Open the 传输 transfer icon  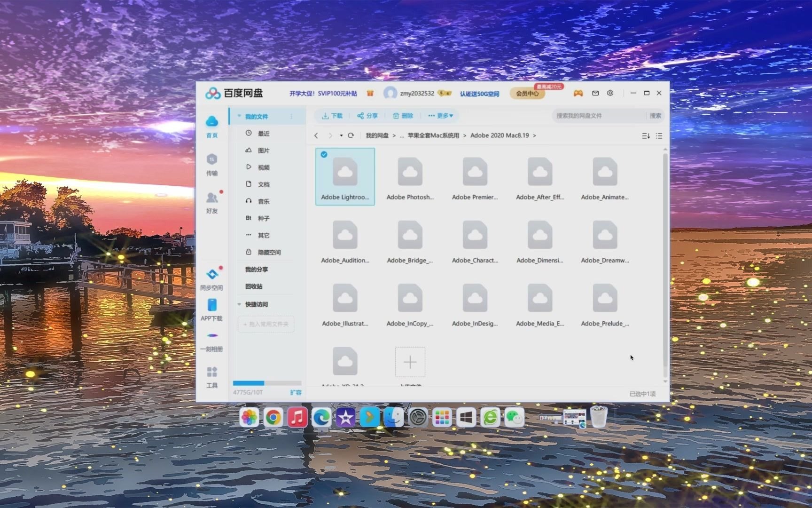click(212, 159)
